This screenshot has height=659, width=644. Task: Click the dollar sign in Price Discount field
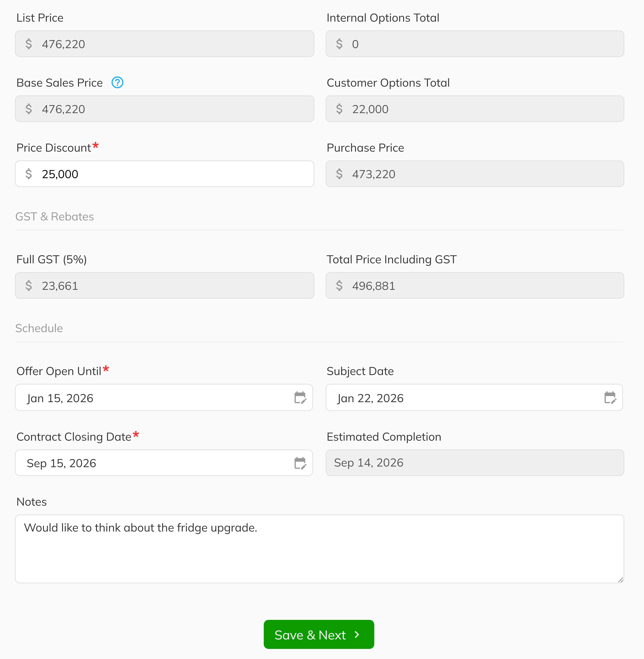click(29, 174)
